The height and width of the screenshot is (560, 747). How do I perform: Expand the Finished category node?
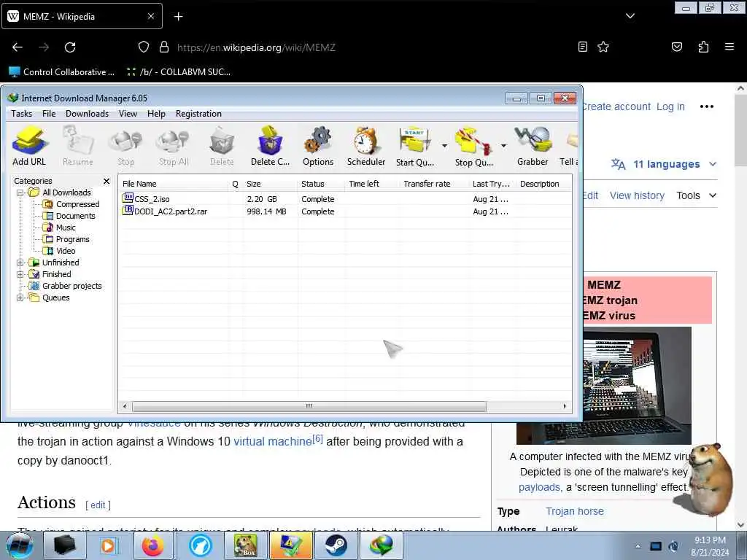[20, 274]
